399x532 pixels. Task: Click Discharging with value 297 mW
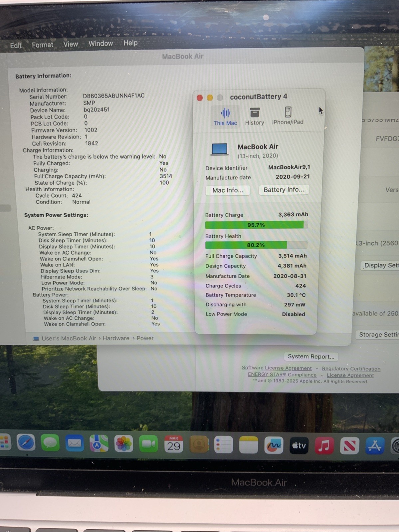click(295, 304)
